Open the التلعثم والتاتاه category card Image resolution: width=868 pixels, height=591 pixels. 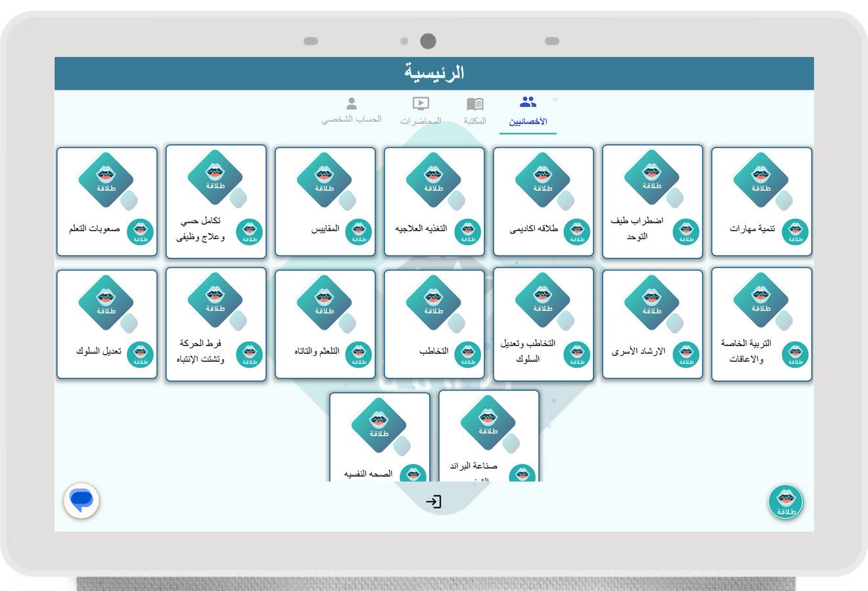[325, 324]
